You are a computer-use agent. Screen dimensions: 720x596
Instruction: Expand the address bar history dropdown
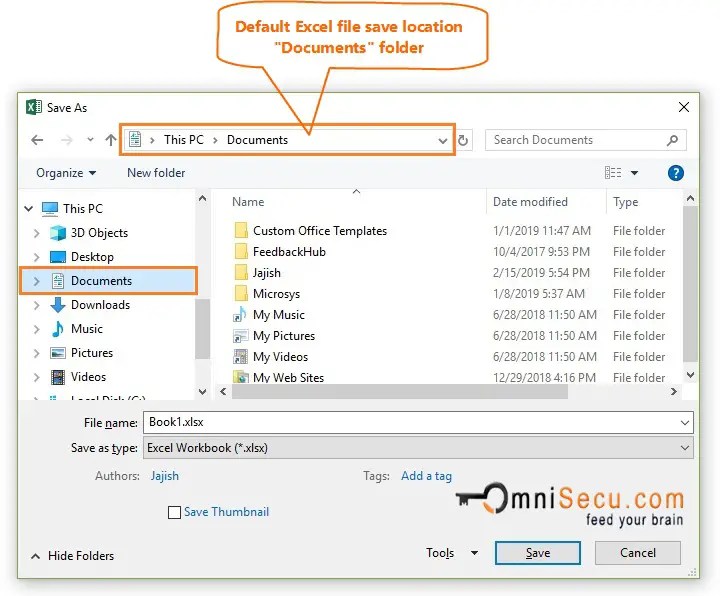coord(443,141)
